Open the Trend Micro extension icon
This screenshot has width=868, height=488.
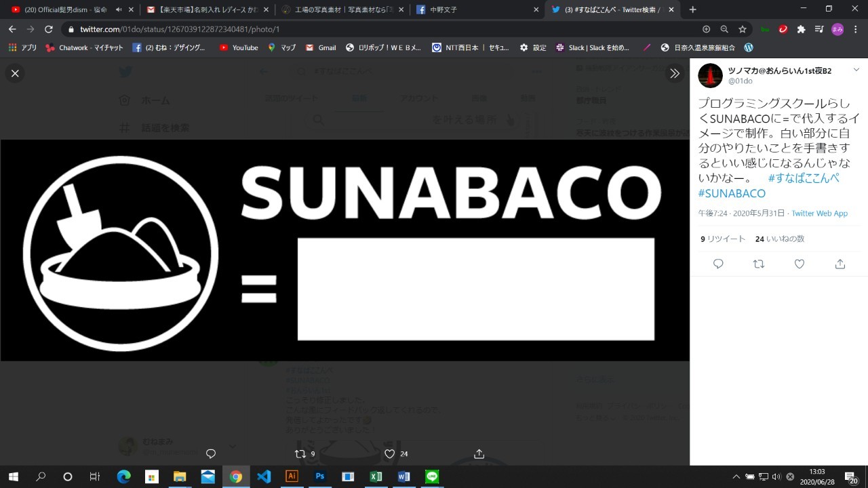[783, 29]
